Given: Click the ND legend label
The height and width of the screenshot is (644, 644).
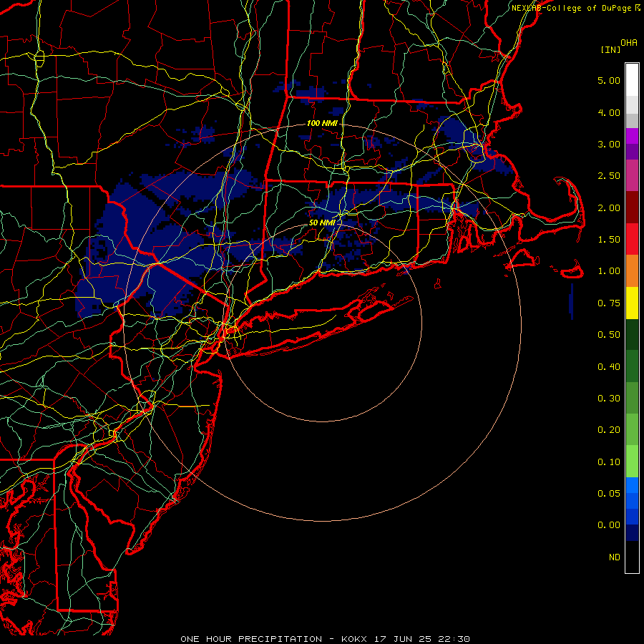Looking at the screenshot, I should tap(615, 557).
